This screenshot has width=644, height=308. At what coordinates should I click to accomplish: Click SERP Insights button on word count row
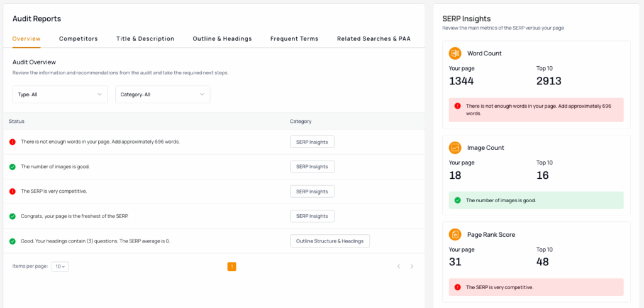(x=312, y=142)
